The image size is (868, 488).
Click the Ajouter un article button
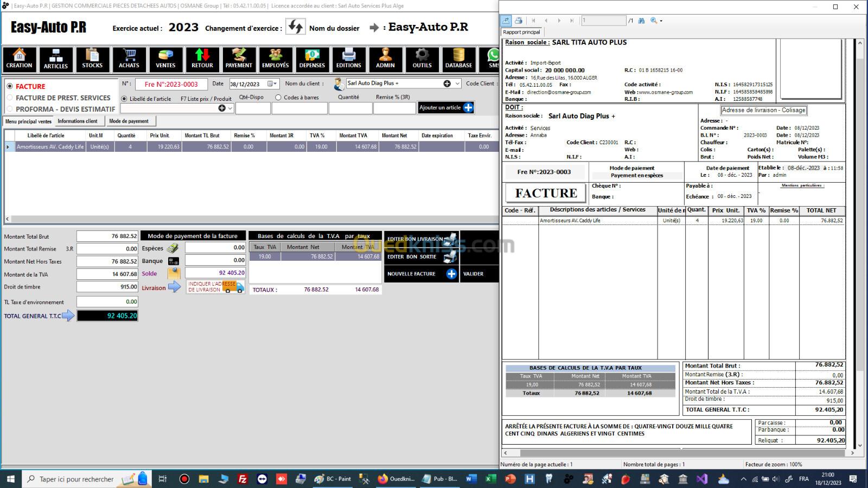[446, 108]
